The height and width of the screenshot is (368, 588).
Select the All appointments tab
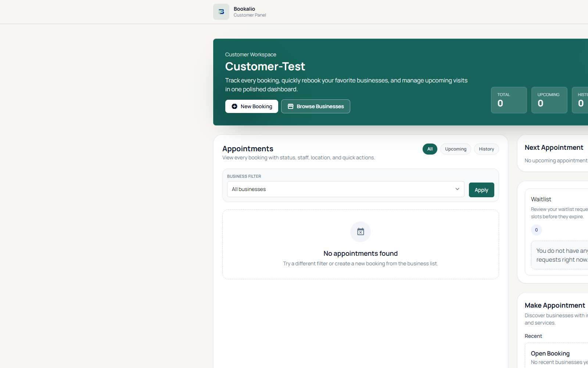click(x=430, y=149)
